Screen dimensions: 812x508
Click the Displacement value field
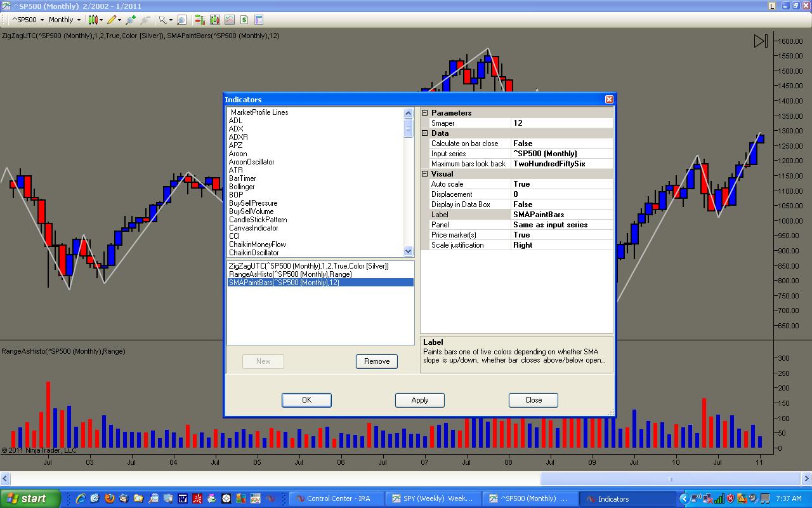(x=561, y=194)
